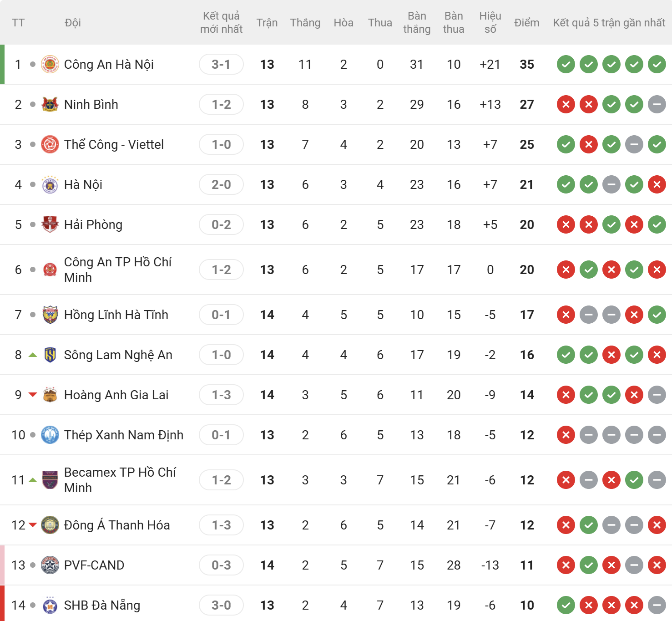Open SHB Đà Nẵng's 3-0 result
The width and height of the screenshot is (672, 621).
[221, 606]
